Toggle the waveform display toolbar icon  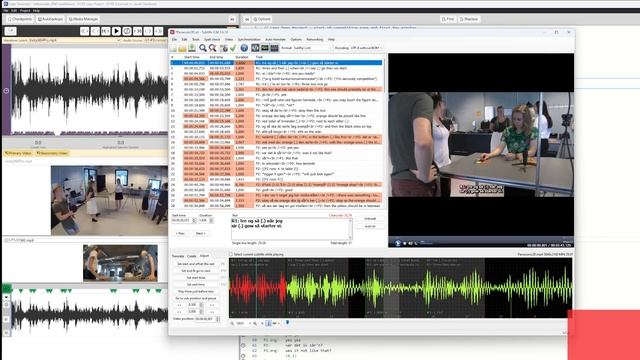pos(255,48)
